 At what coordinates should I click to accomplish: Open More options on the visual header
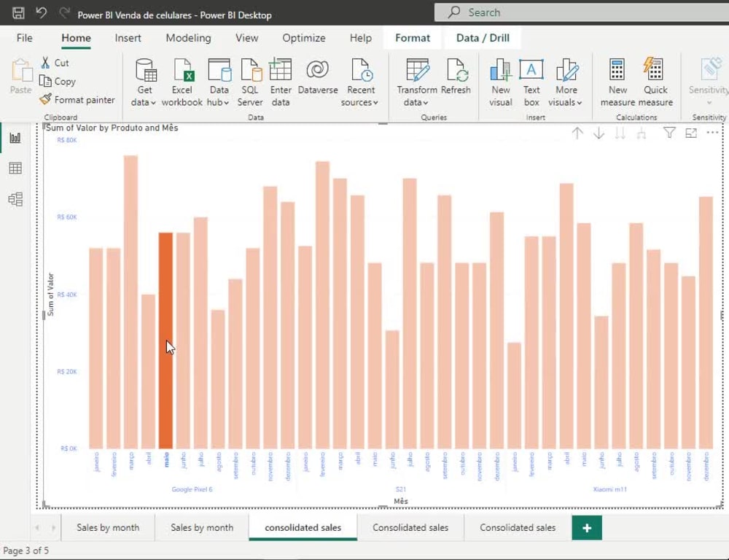pyautogui.click(x=712, y=133)
